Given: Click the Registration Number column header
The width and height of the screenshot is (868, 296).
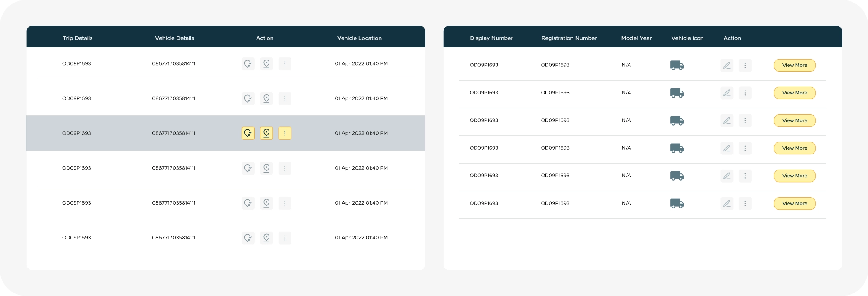Looking at the screenshot, I should [569, 38].
